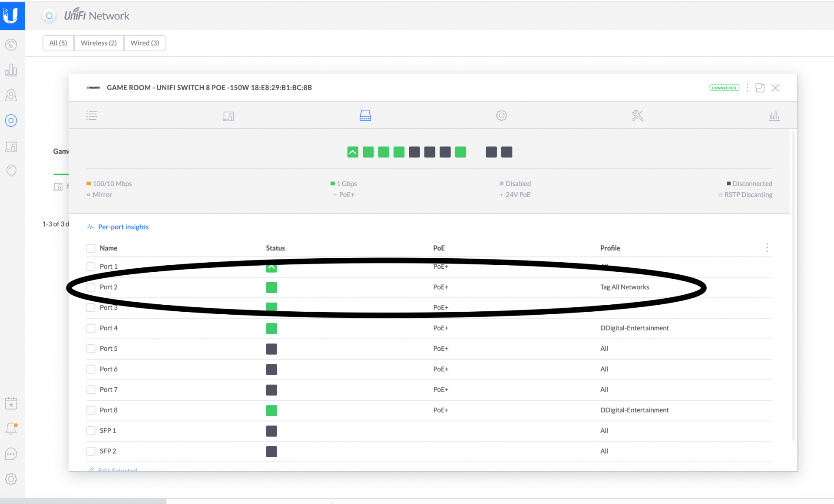Sort ports by Profile column header

pos(610,248)
